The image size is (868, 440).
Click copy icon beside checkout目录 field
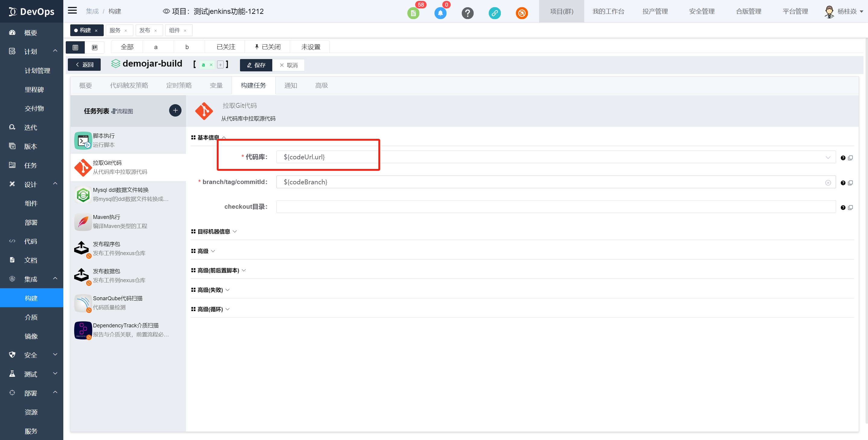pyautogui.click(x=850, y=208)
